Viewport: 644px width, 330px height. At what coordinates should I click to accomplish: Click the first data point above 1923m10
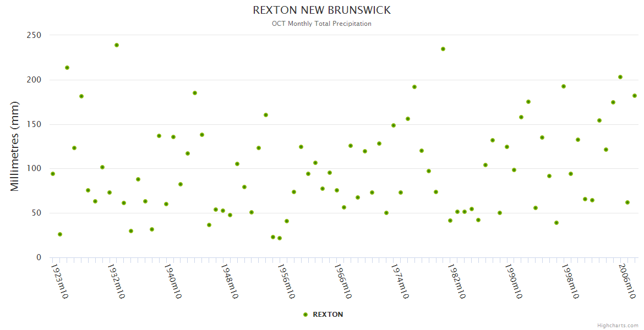click(53, 174)
